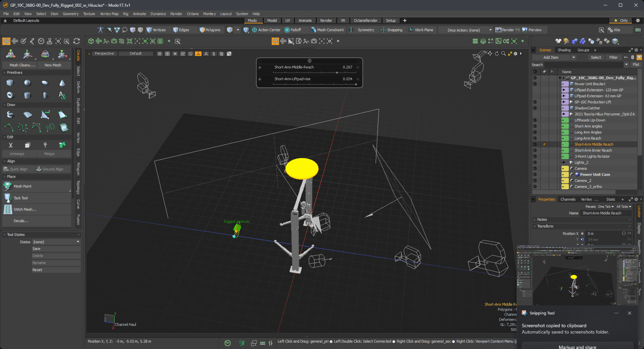Expand GP-10C Production Lift group
The image size is (644, 349).
(x=564, y=102)
